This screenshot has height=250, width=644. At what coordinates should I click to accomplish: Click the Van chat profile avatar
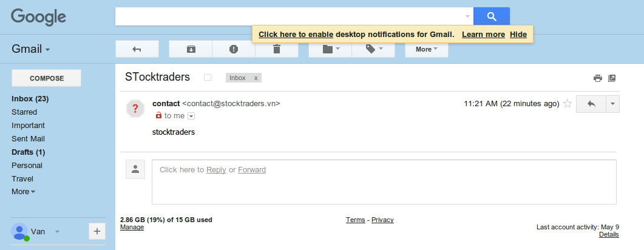[19, 232]
